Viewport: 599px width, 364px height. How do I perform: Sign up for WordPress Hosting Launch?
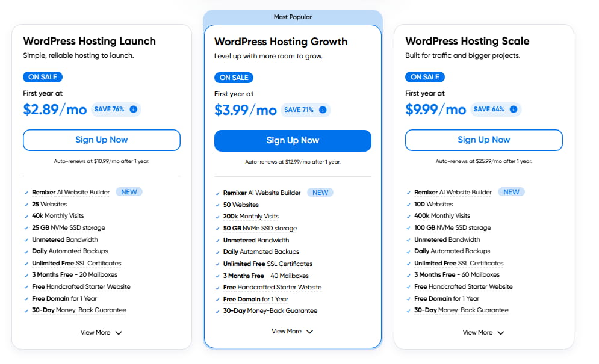pyautogui.click(x=102, y=140)
